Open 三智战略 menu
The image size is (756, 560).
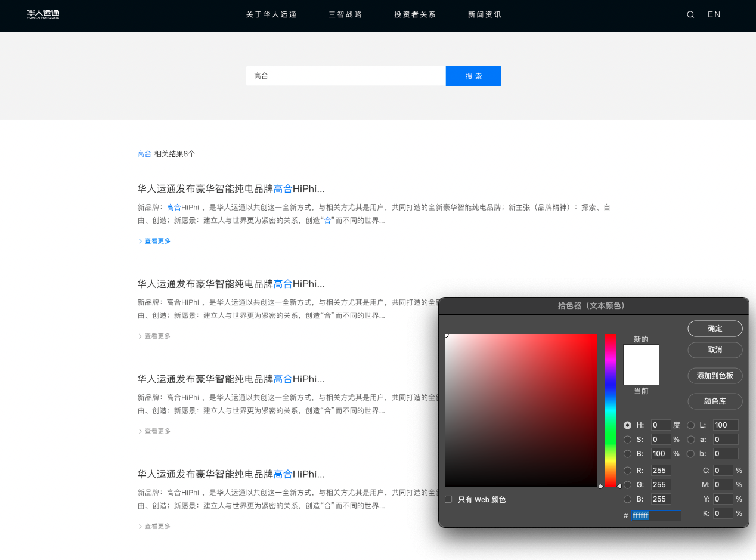pos(345,14)
